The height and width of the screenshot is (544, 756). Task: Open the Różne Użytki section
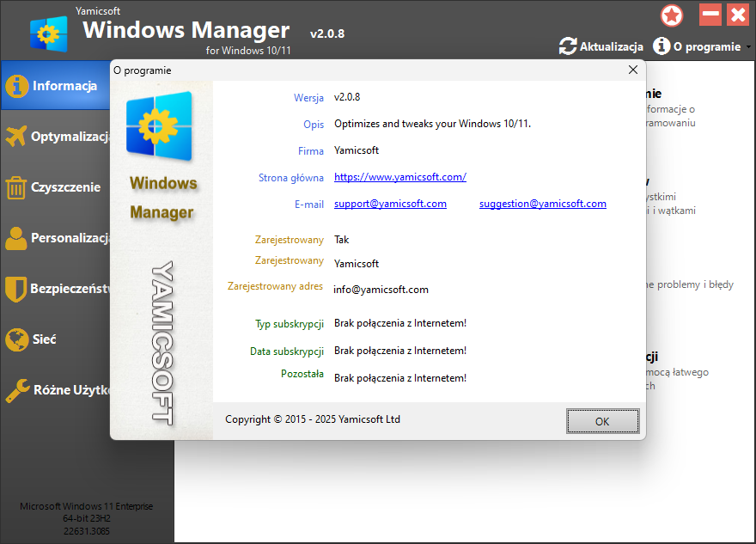[x=56, y=389]
